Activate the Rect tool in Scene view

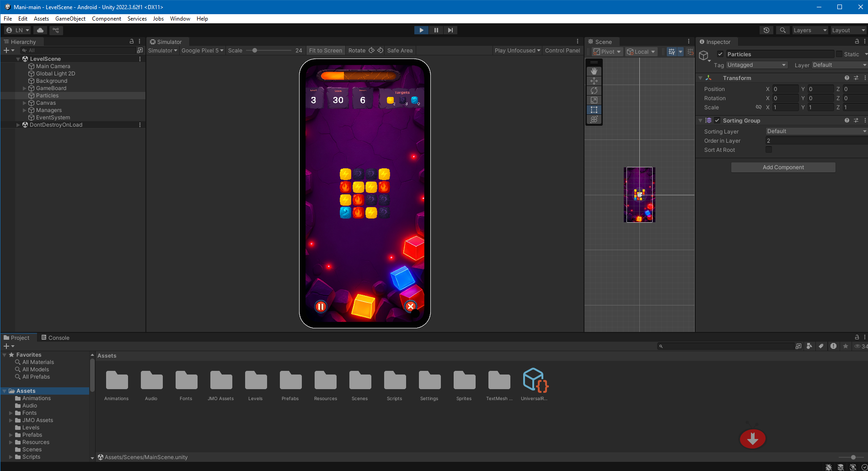pos(594,110)
